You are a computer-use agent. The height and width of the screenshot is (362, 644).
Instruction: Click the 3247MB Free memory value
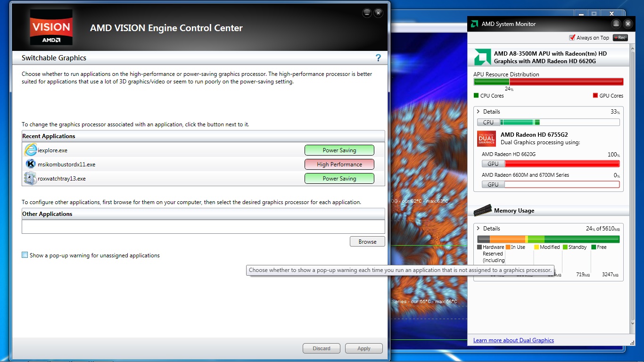click(610, 274)
